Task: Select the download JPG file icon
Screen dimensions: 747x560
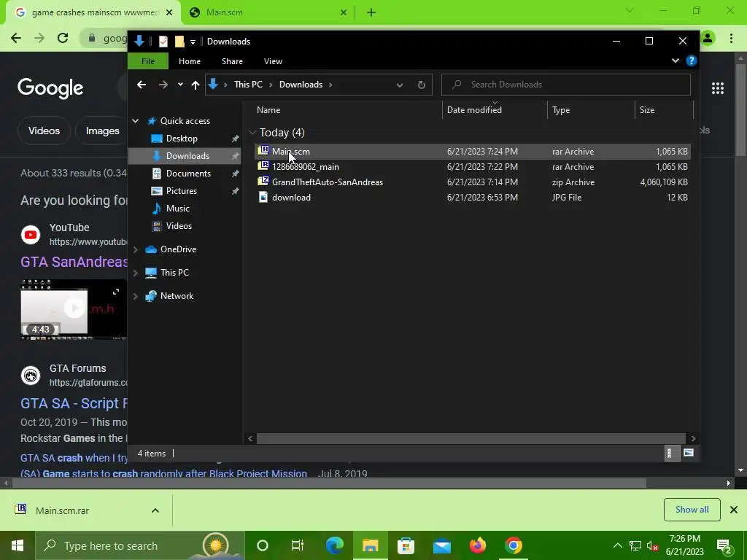Action: [263, 197]
